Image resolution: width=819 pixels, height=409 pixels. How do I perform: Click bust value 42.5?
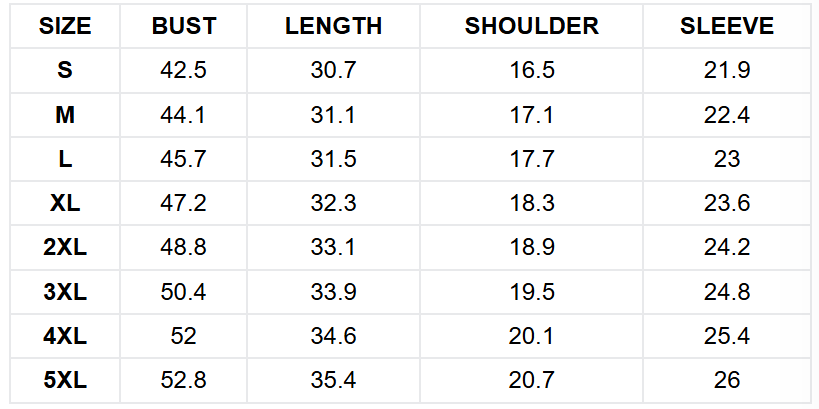pyautogui.click(x=183, y=71)
